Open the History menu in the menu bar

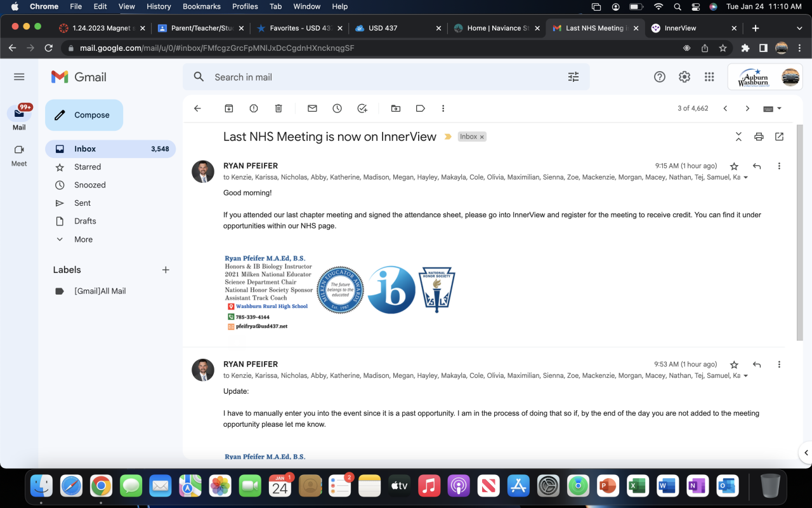(x=159, y=6)
